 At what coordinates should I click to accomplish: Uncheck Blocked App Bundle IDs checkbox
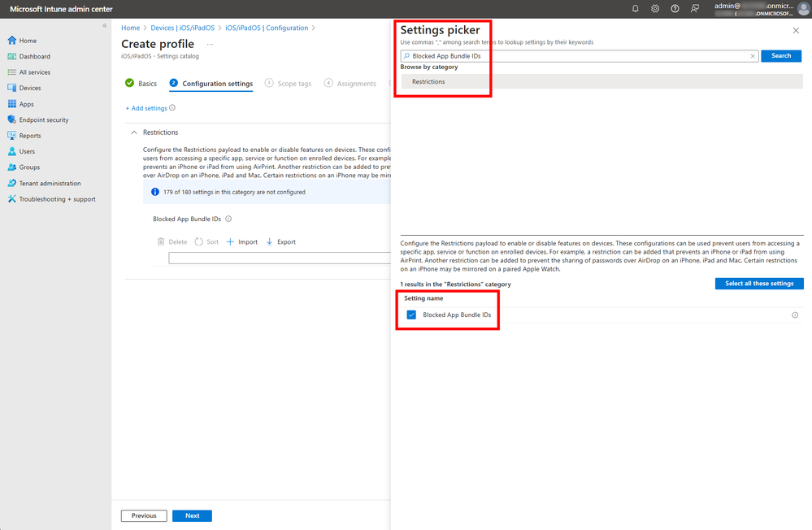coord(411,315)
